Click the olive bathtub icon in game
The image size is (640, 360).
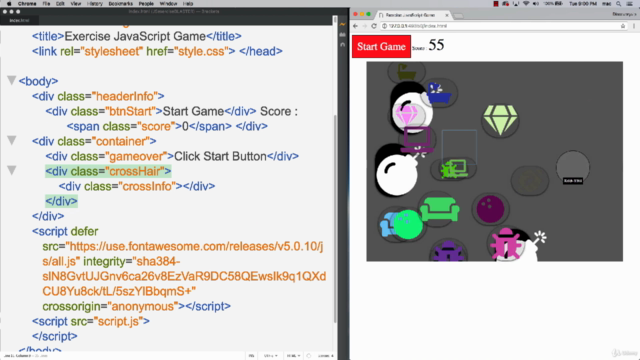pyautogui.click(x=407, y=72)
